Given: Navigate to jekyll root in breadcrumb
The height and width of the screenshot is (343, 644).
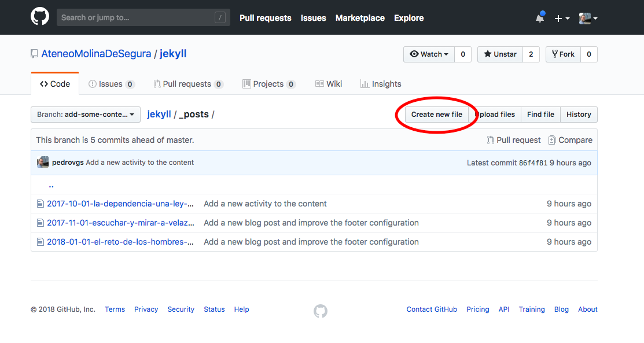Looking at the screenshot, I should click(159, 114).
